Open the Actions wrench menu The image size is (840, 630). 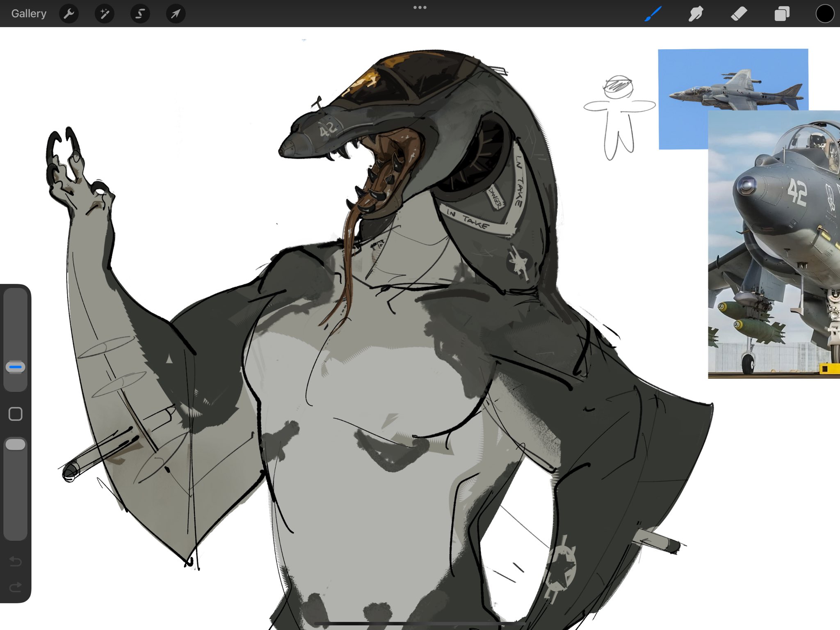click(69, 14)
